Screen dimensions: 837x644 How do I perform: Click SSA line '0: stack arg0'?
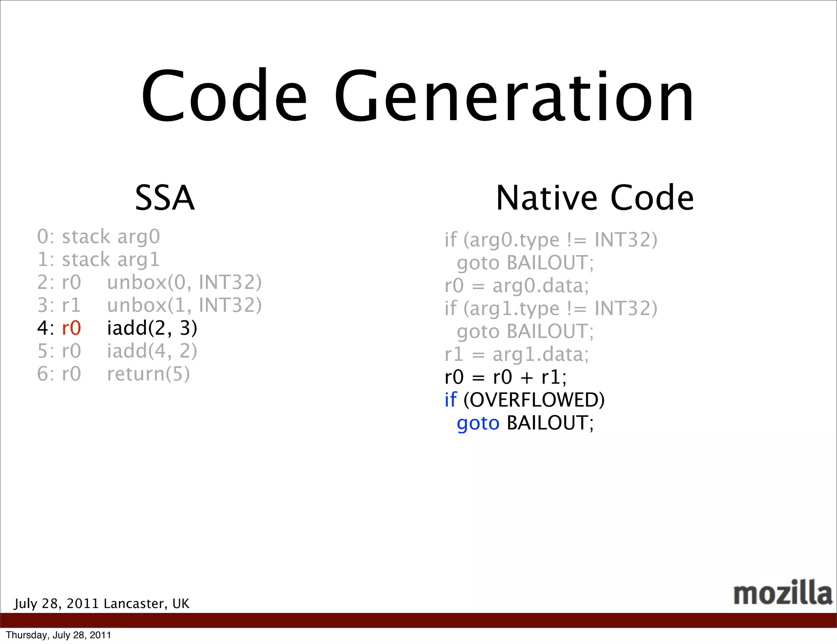coord(98,237)
